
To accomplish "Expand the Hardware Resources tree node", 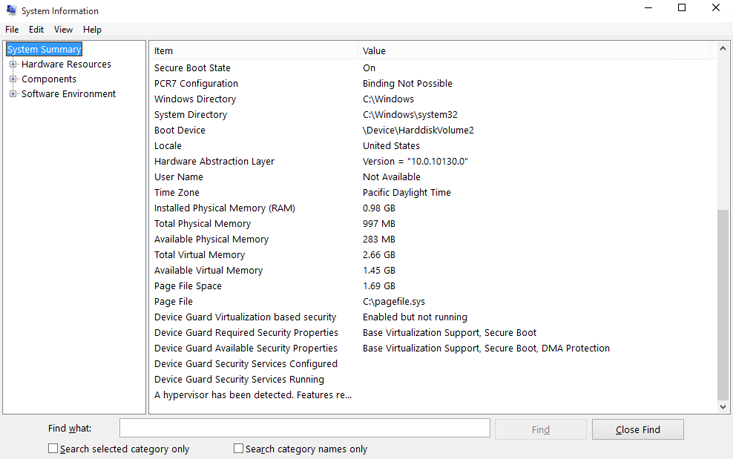I will pos(13,65).
